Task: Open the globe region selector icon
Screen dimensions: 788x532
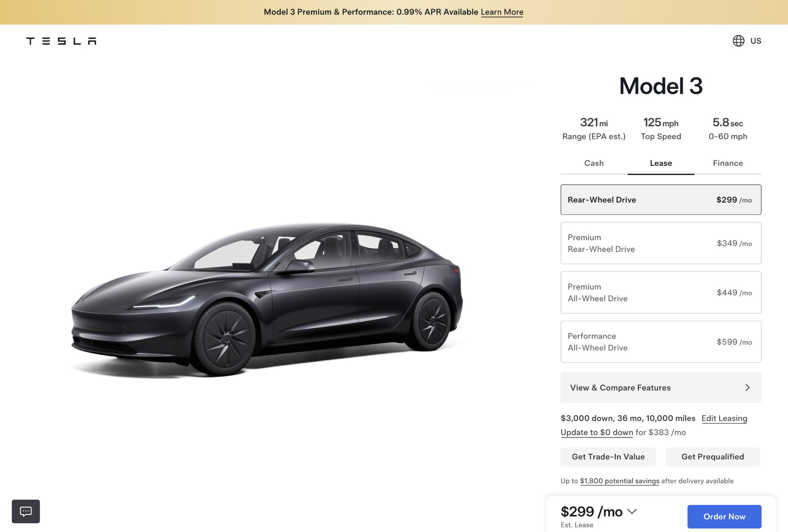Action: [x=739, y=41]
